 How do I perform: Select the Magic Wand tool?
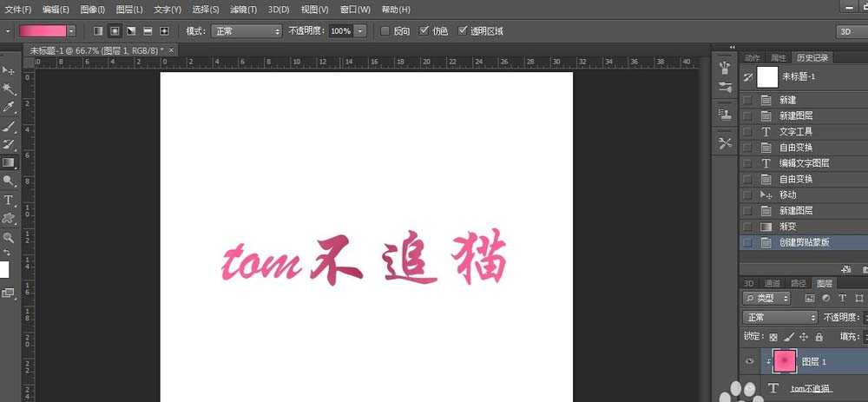pyautogui.click(x=9, y=89)
